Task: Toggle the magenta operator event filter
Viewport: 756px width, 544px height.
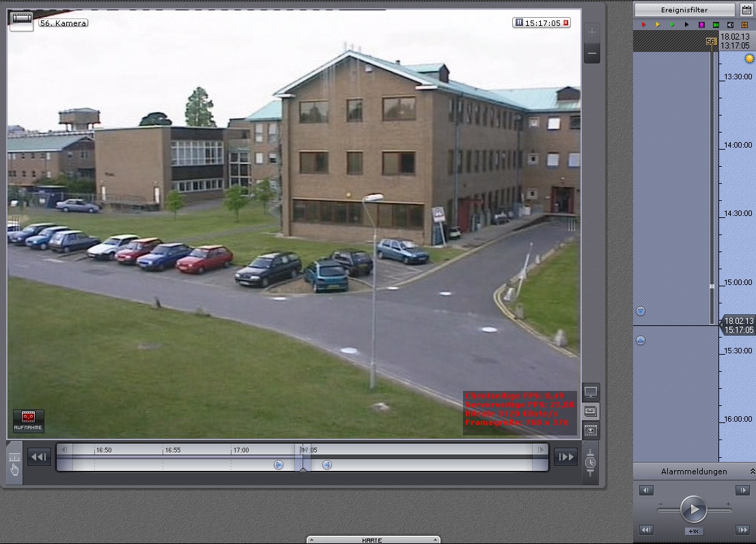Action: point(701,25)
